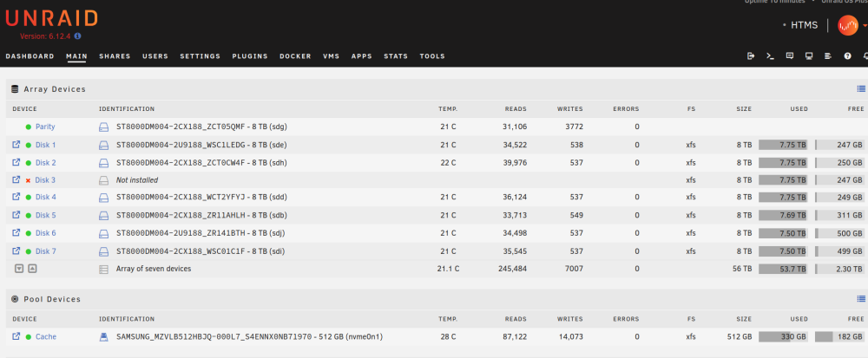868x358 pixels.
Task: Open the DASHBOARD menu
Action: click(30, 55)
